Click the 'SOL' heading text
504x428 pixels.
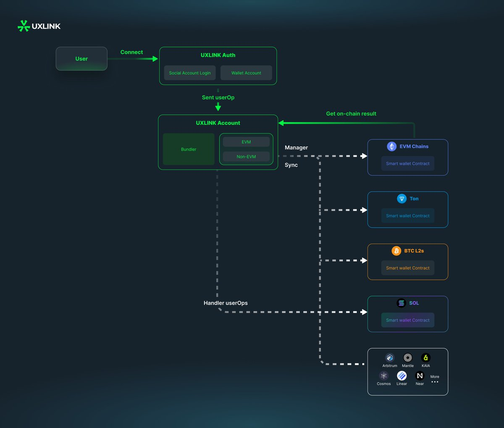coord(414,303)
